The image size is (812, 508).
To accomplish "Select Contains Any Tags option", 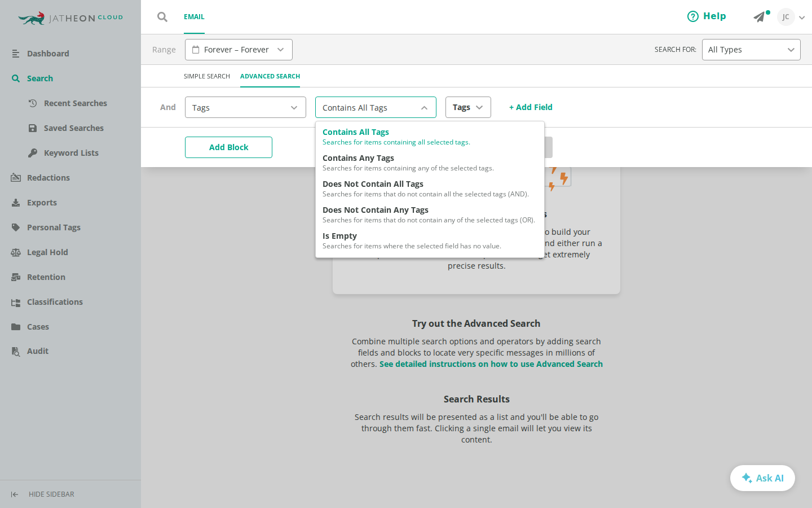I will click(x=430, y=163).
